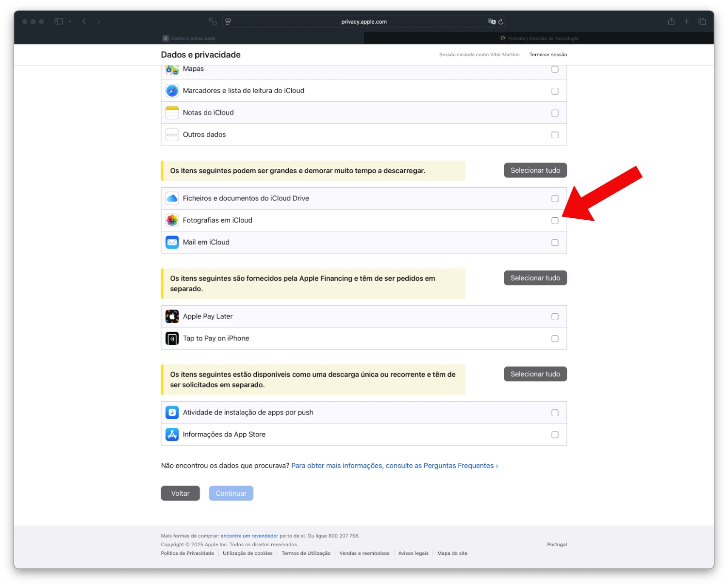728x586 pixels.
Task: Click the Safari sidebar toggle icon
Action: point(59,21)
